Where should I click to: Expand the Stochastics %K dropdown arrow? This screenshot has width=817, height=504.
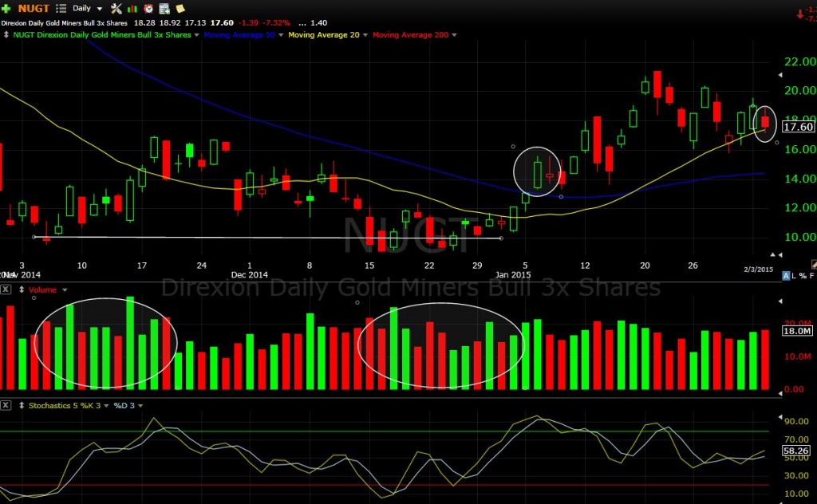[x=107, y=406]
